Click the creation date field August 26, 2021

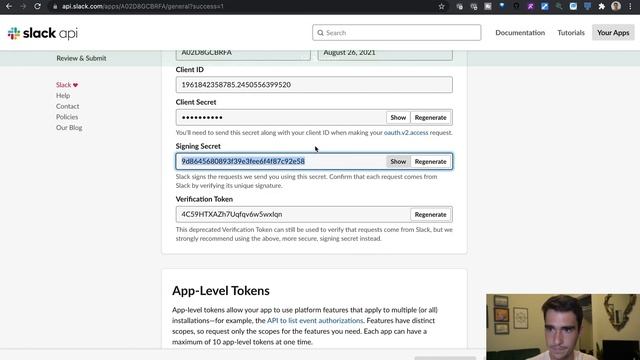(x=385, y=53)
